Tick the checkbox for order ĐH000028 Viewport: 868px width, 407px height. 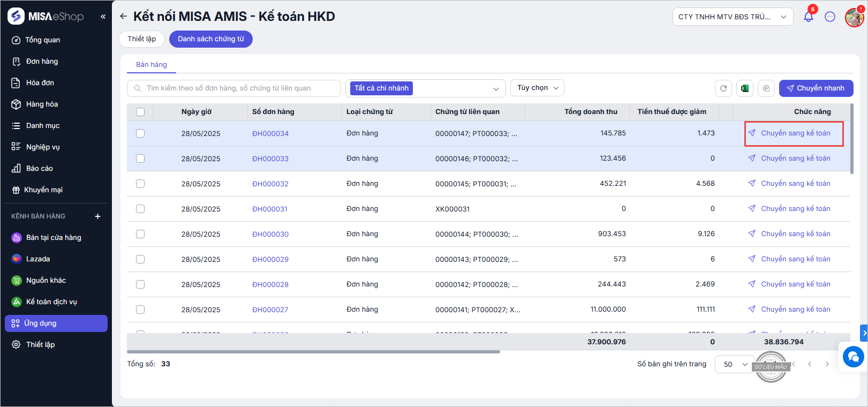tap(140, 284)
